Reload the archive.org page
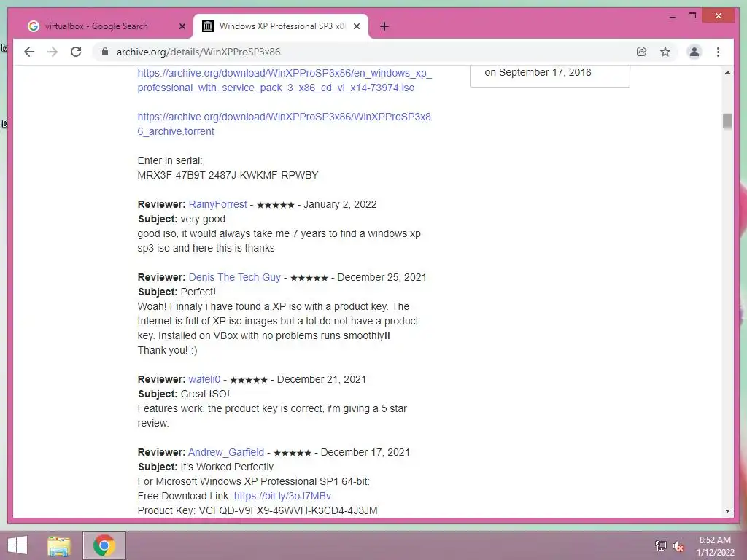747x560 pixels. tap(76, 52)
